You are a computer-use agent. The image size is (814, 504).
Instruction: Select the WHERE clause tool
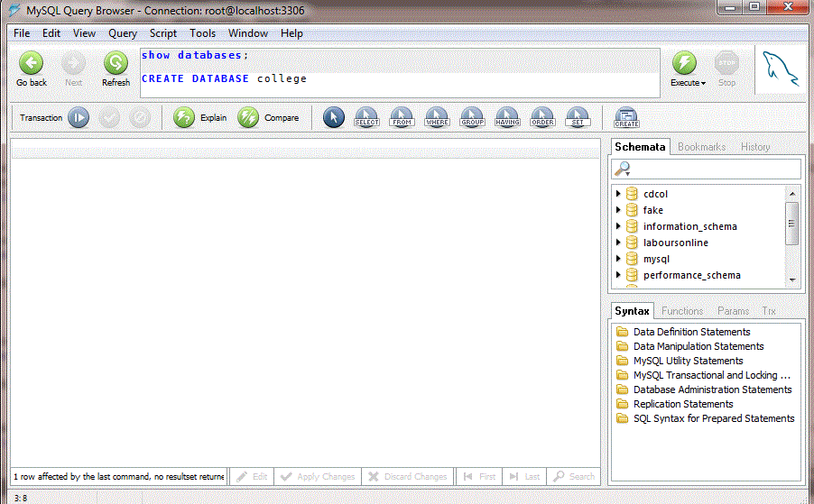(437, 117)
